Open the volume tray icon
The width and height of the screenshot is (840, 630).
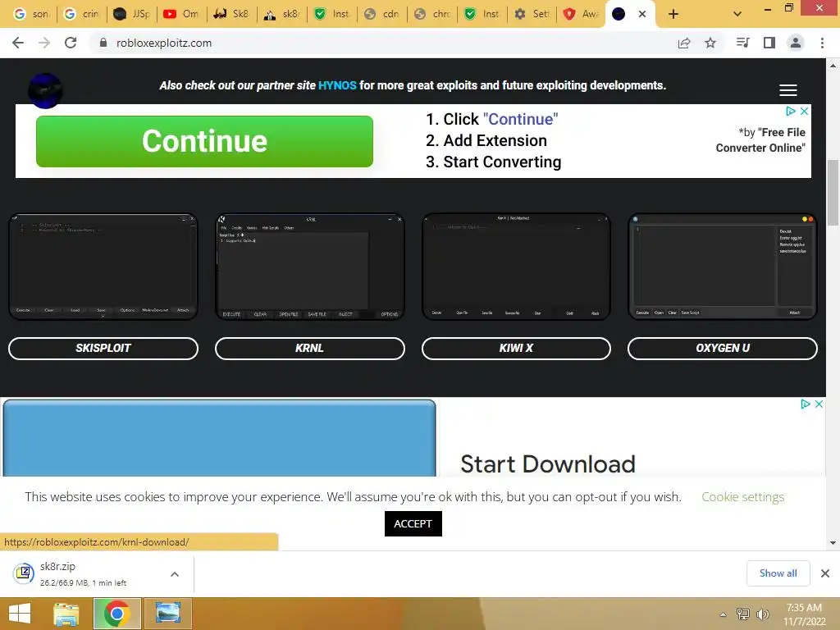point(762,614)
